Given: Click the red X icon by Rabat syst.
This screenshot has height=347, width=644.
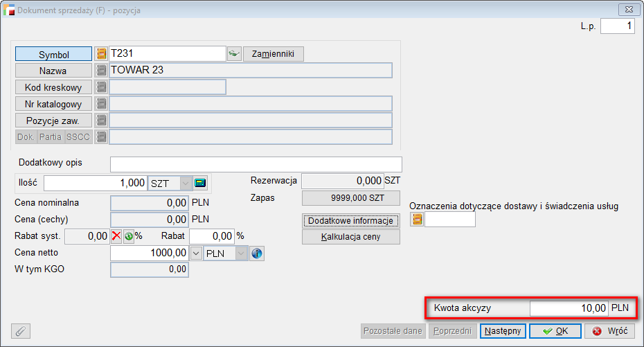Looking at the screenshot, I should pyautogui.click(x=116, y=236).
